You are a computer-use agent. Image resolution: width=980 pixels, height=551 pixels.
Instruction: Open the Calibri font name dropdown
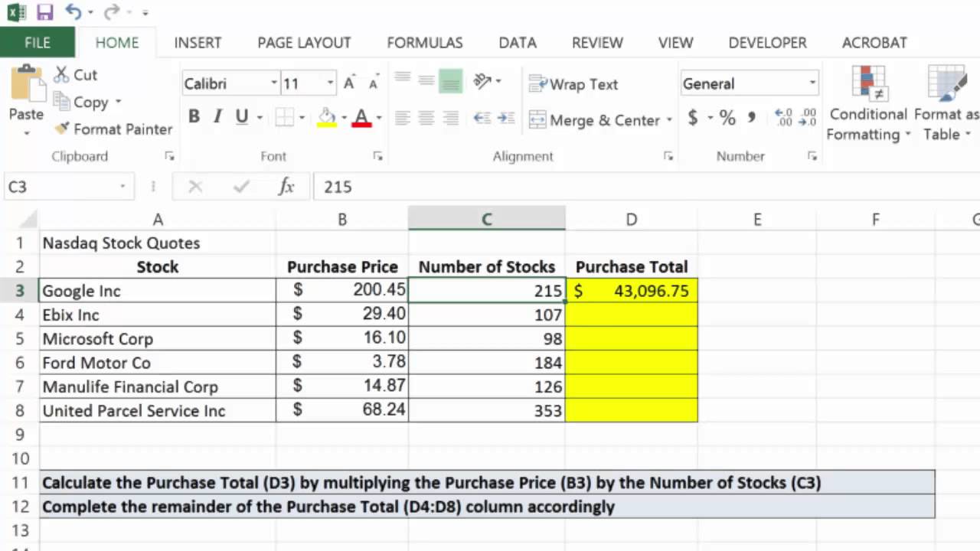point(274,83)
